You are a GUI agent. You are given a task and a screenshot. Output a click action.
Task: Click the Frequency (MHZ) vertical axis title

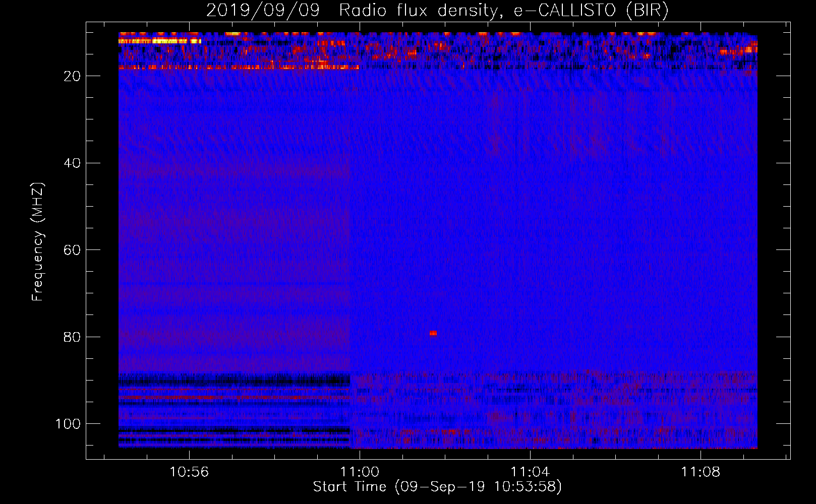click(x=38, y=241)
